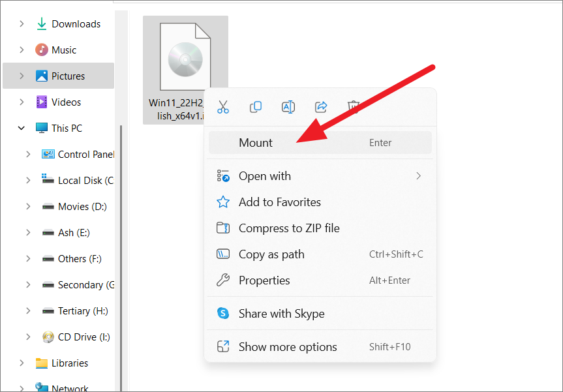Click the Share icon in context menu

pyautogui.click(x=321, y=107)
